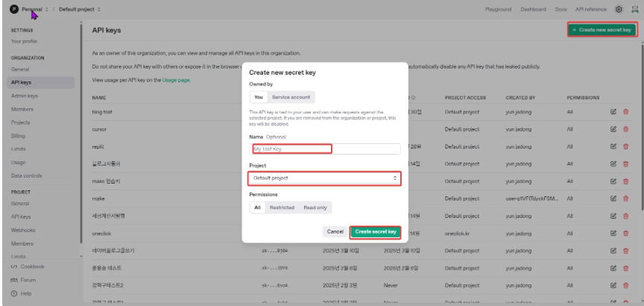Open Usage in the sidebar

[x=19, y=163]
